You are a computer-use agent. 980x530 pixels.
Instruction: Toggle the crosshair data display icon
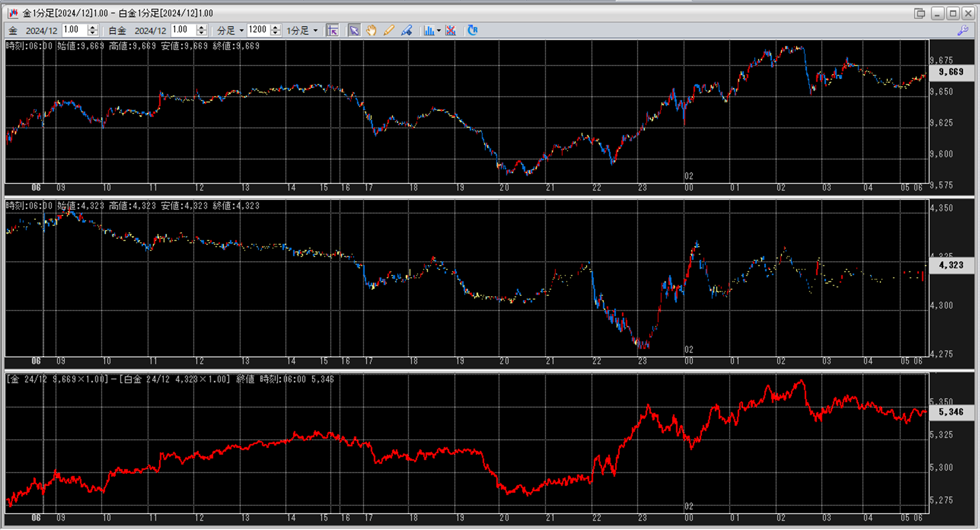point(333,31)
